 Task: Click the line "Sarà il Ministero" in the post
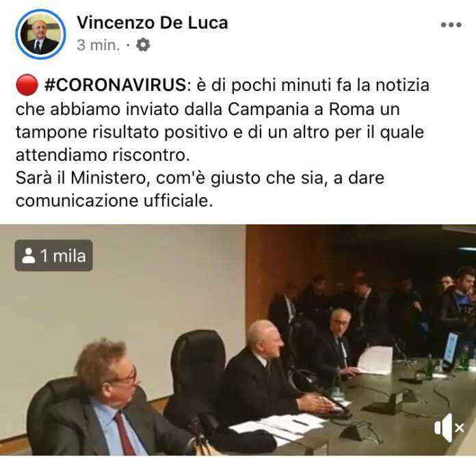200,178
